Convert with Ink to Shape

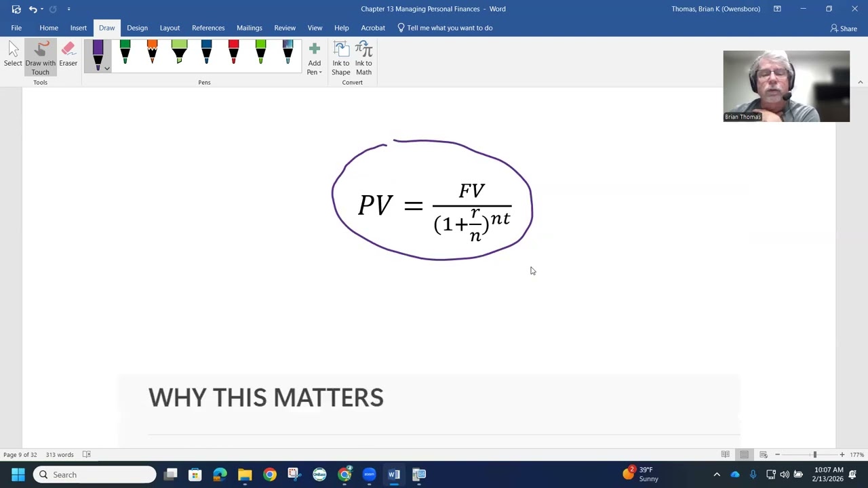341,58
